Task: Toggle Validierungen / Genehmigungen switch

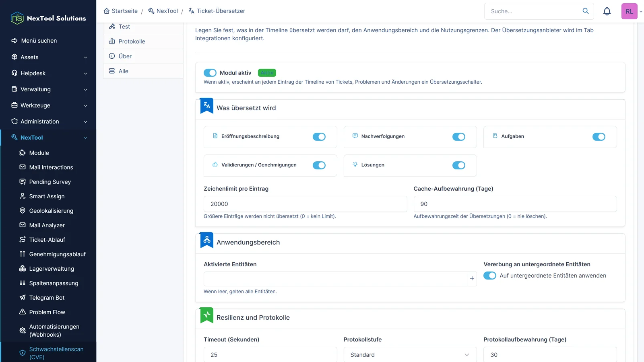Action: point(319,165)
